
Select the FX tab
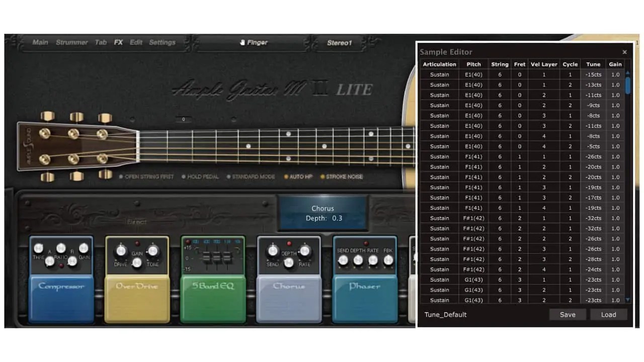pos(118,43)
